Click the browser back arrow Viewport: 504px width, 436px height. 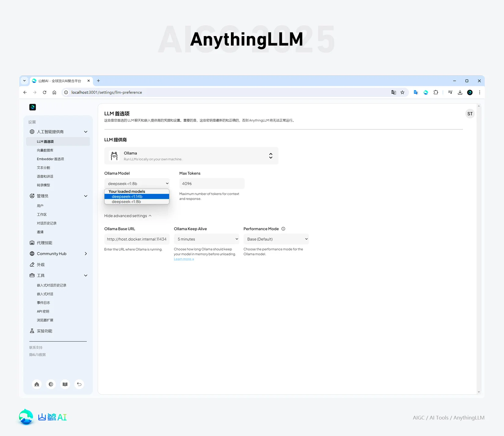25,92
